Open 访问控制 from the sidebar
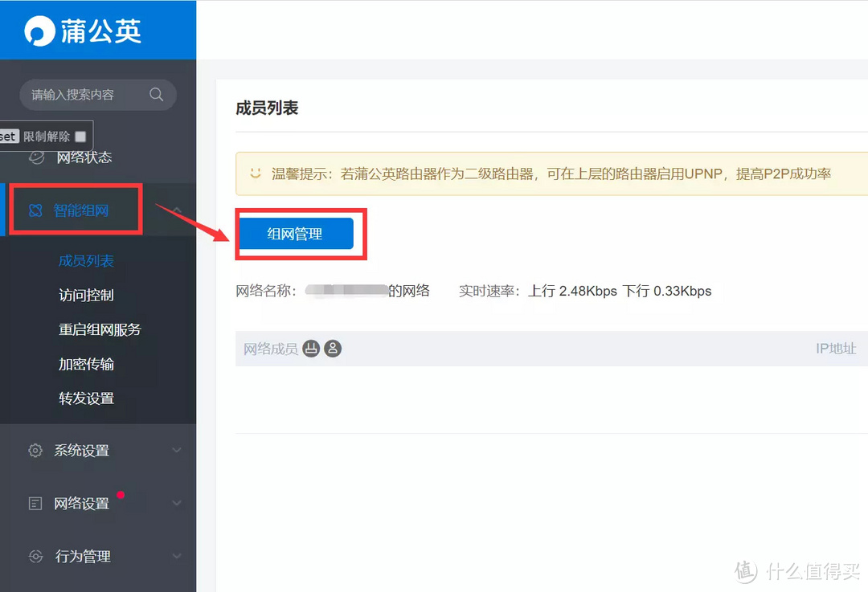868x592 pixels. [x=85, y=295]
